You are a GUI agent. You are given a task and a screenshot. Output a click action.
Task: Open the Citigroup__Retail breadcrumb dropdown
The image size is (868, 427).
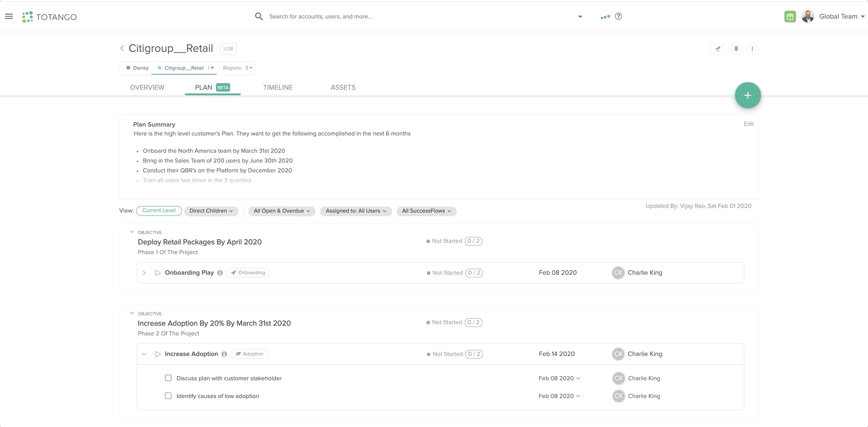pyautogui.click(x=212, y=68)
